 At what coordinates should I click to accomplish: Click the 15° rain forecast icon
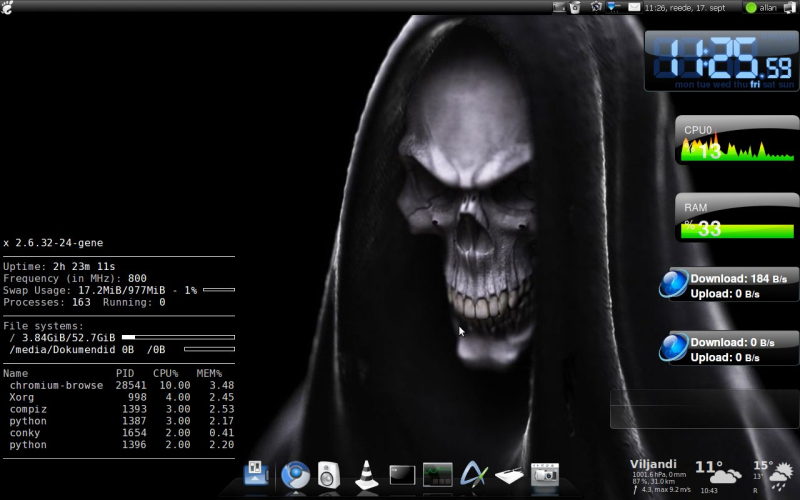782,476
